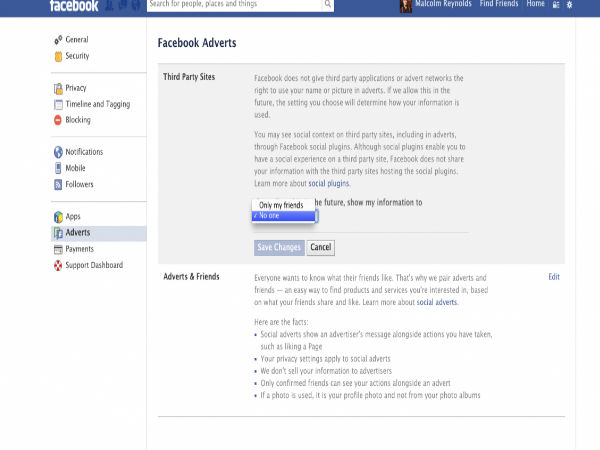The width and height of the screenshot is (600, 450).
Task: Click the 'Third Party Sites' heading
Action: tap(189, 77)
